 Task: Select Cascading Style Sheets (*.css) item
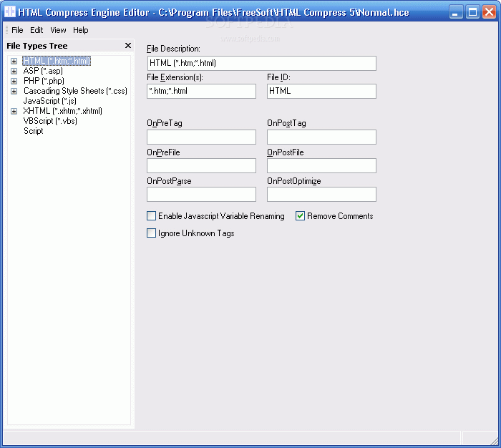pos(75,91)
